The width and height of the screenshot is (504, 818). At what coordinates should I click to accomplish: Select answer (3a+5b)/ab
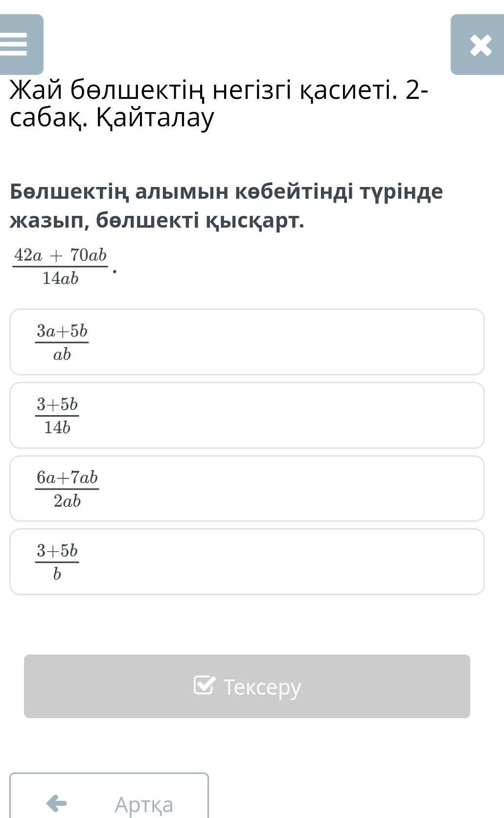pos(247,342)
